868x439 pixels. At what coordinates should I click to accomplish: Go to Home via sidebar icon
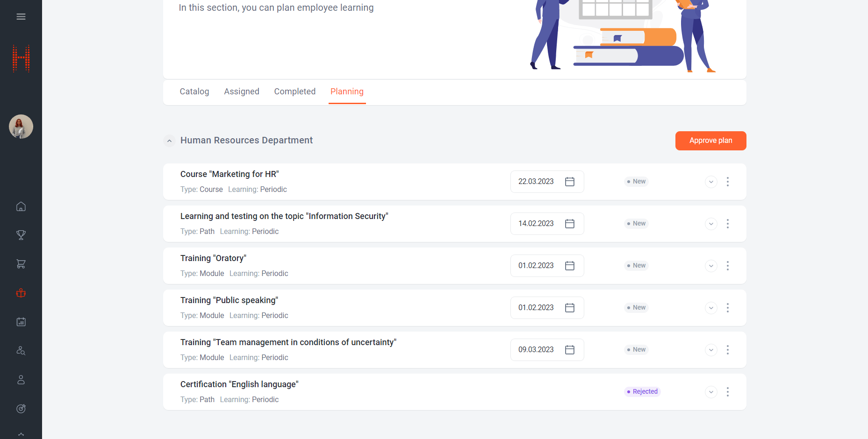(x=21, y=206)
